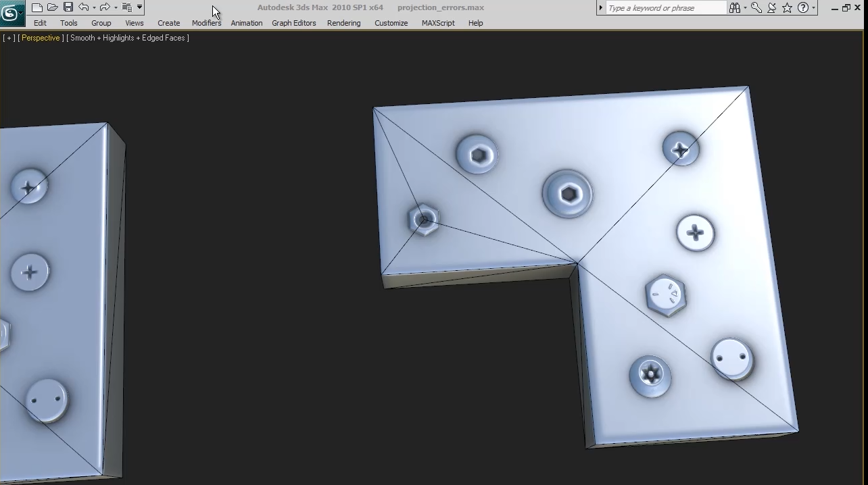
Task: Undo the last action
Action: tap(83, 7)
